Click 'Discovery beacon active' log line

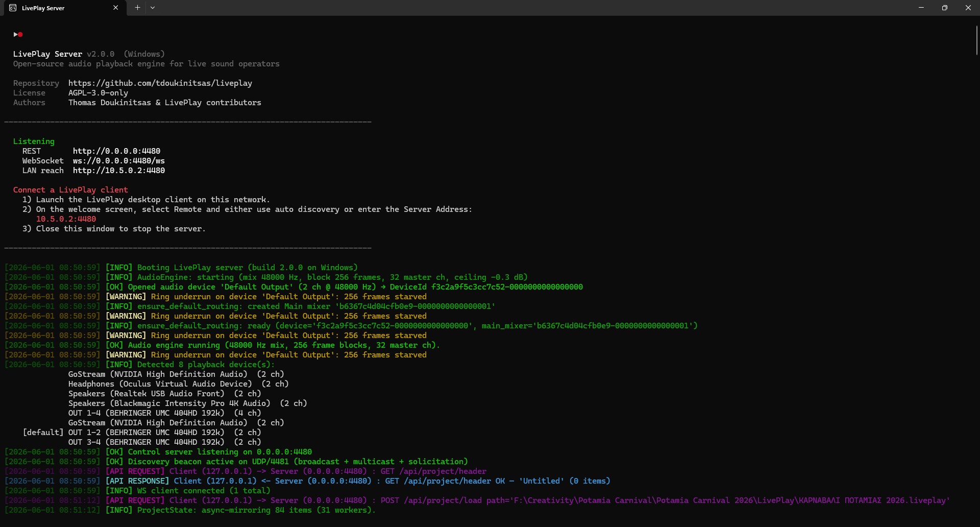(236, 461)
